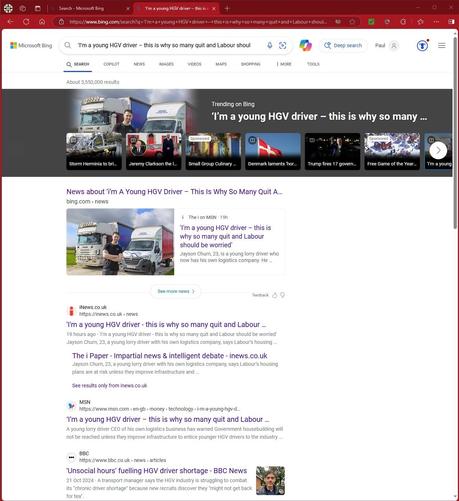Open Bing hamburger settings menu

coord(442,45)
